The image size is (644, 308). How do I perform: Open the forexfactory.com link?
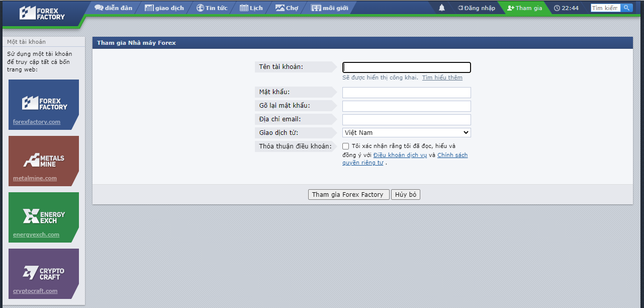(x=37, y=122)
